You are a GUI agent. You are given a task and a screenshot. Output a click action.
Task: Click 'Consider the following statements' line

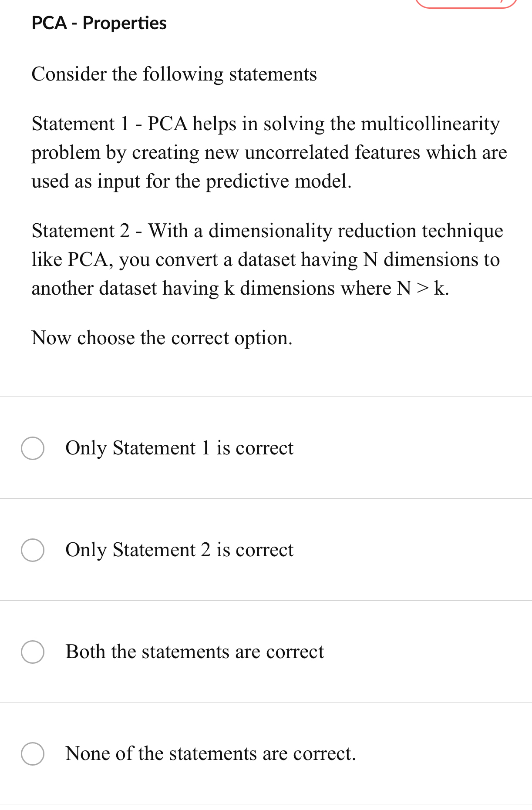174,74
